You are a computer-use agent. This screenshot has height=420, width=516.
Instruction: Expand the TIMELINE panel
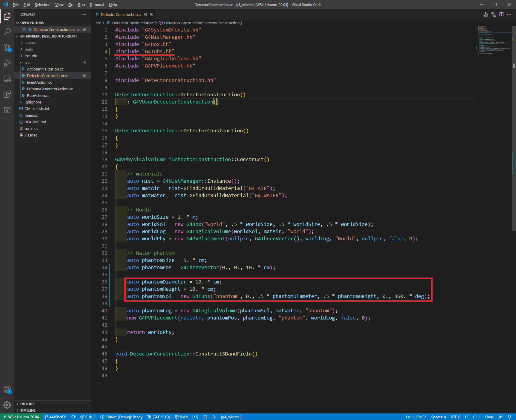click(x=28, y=410)
